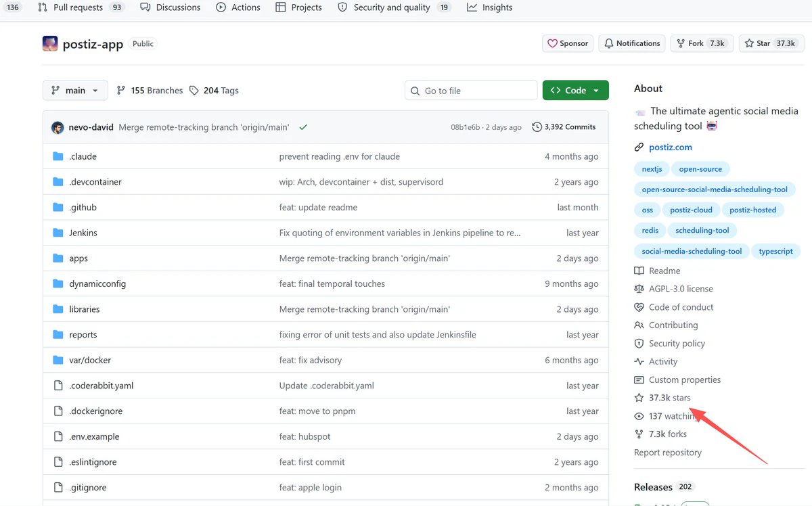Open the Security policy link
Screen dimensions: 812x506
click(669, 344)
